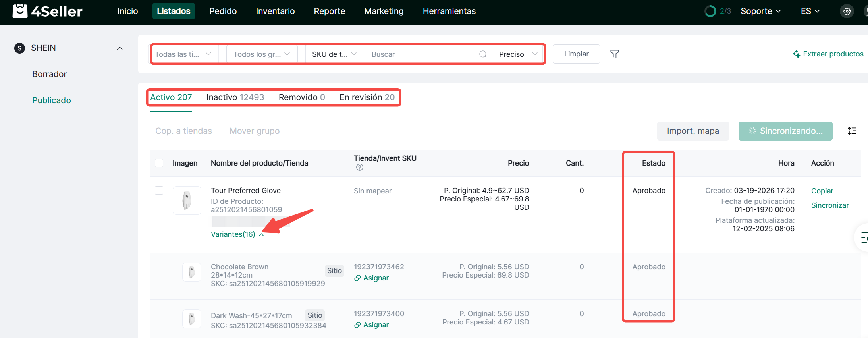Check the Tour Preferred Glove row checkbox
The image size is (868, 338).
[159, 191]
